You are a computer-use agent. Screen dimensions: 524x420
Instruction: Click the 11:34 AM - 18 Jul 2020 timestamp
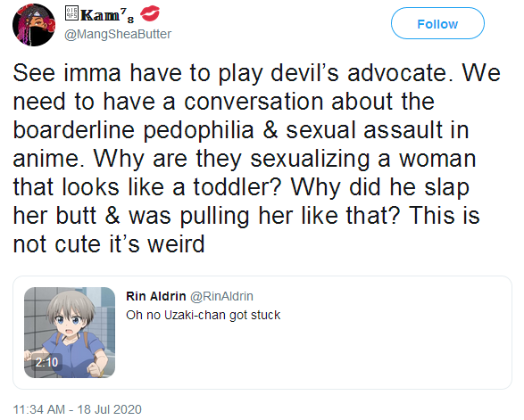77,409
